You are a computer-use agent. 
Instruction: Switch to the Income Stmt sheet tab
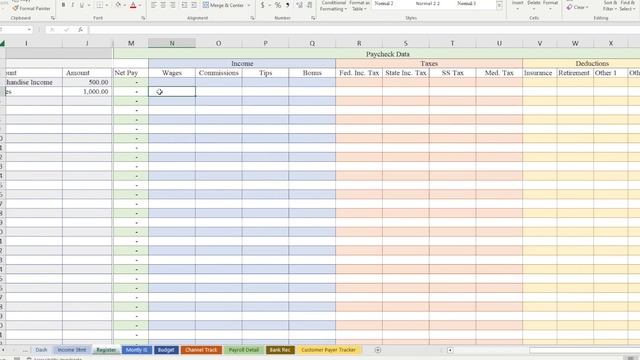tap(72, 350)
